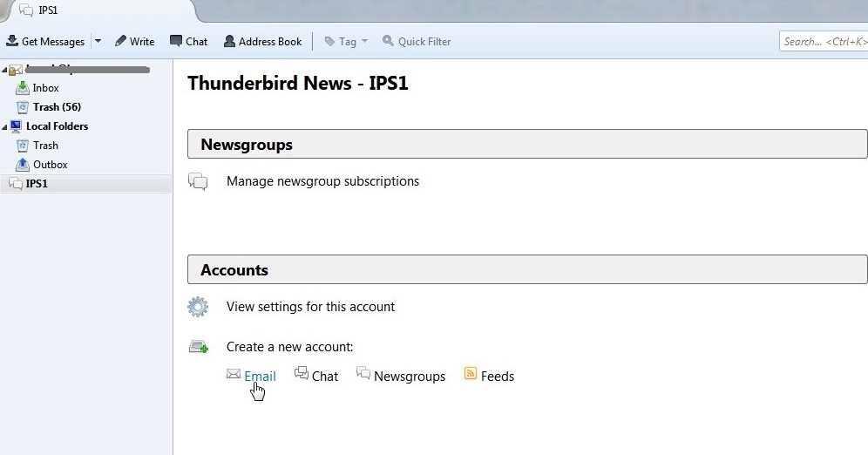
Task: Create a new Chat account
Action: click(x=325, y=377)
